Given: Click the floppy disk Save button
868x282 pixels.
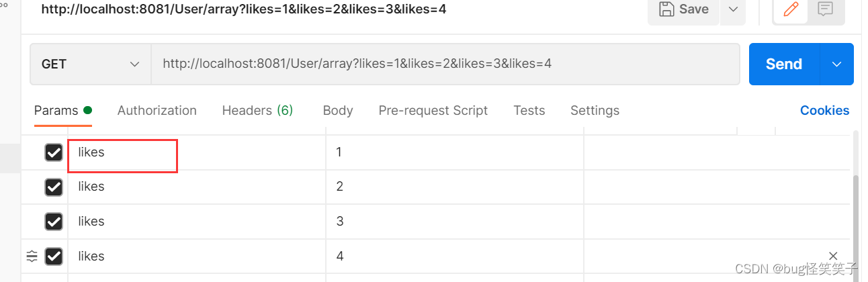Looking at the screenshot, I should (684, 9).
